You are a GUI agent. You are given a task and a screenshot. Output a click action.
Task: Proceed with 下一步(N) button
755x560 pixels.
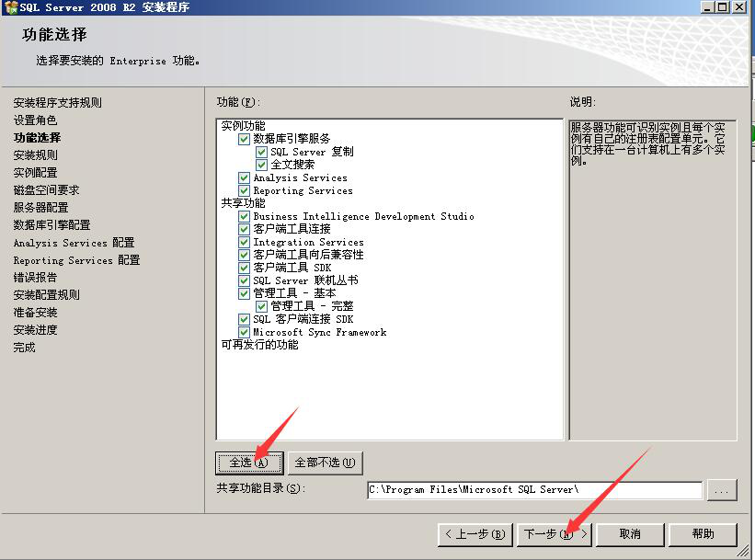pyautogui.click(x=555, y=534)
